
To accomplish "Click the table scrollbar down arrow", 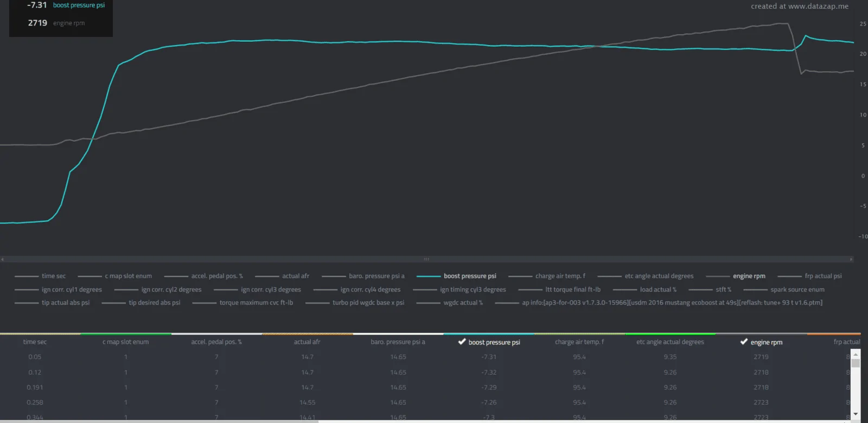I will pyautogui.click(x=856, y=414).
